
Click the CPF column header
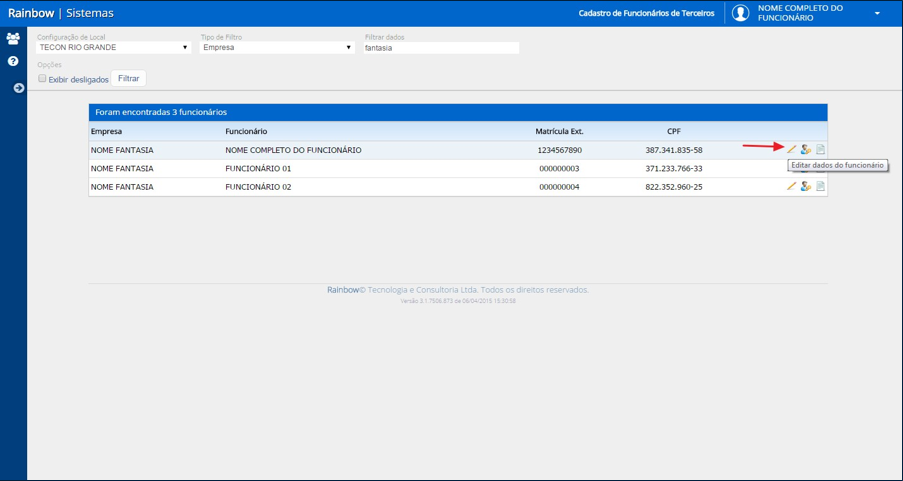pos(674,131)
